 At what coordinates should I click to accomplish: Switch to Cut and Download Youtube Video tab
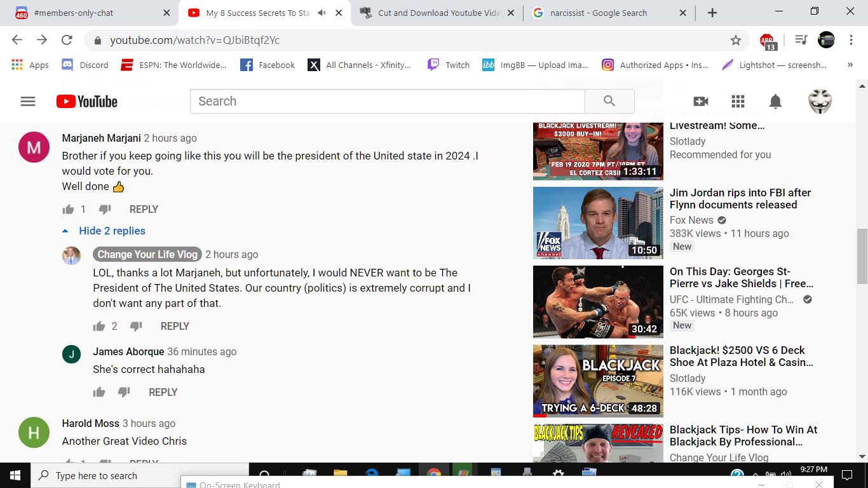[438, 13]
